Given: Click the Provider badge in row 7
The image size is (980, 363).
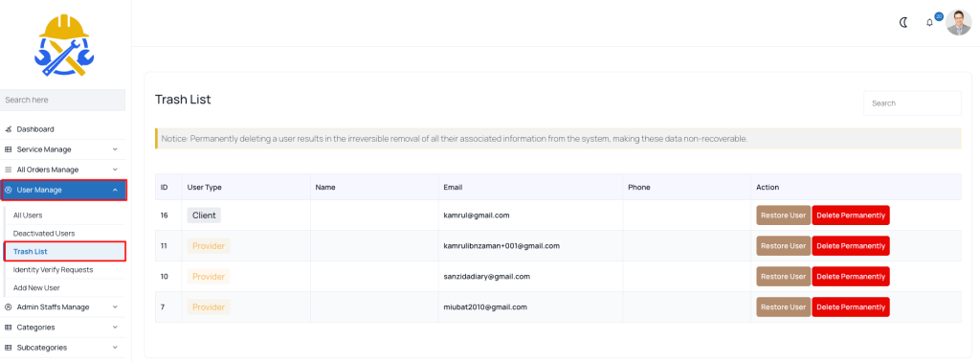Looking at the screenshot, I should pos(208,307).
